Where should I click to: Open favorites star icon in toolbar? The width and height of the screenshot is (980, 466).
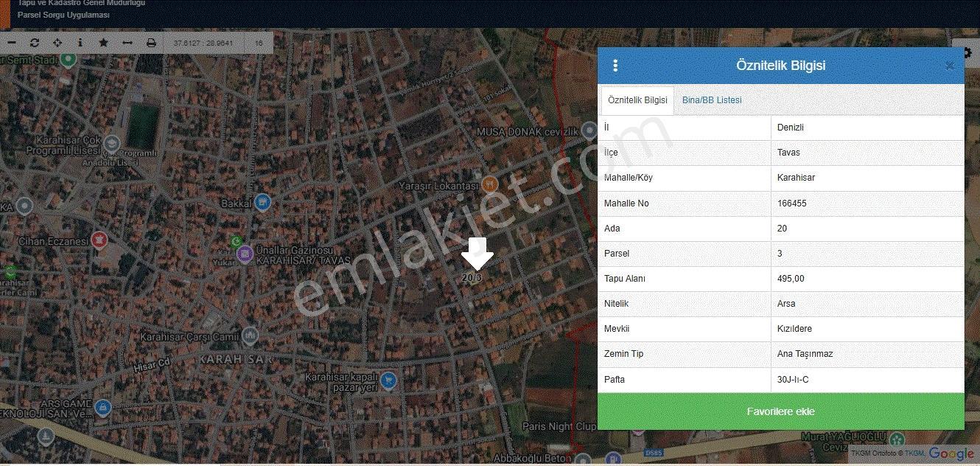[103, 43]
